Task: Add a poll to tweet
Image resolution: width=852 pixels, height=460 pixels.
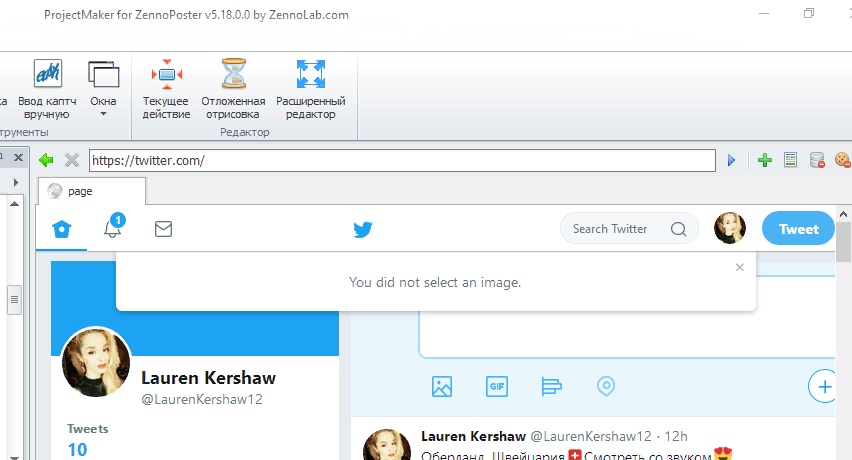Action: pos(552,387)
